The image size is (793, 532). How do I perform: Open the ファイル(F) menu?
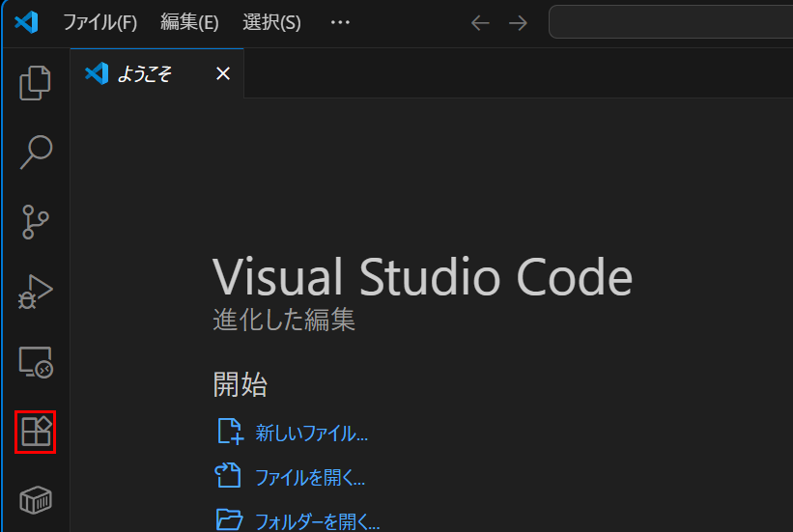click(99, 22)
